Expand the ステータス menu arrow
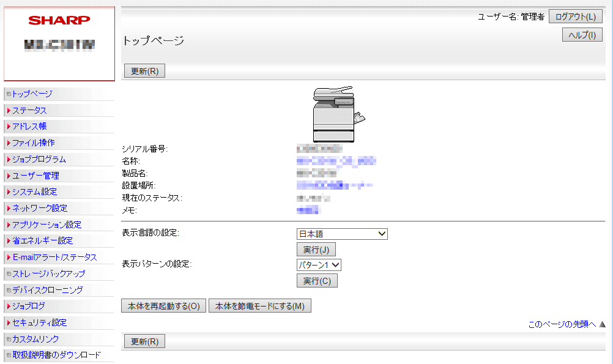Image resolution: width=613 pixels, height=364 pixels. [9, 111]
